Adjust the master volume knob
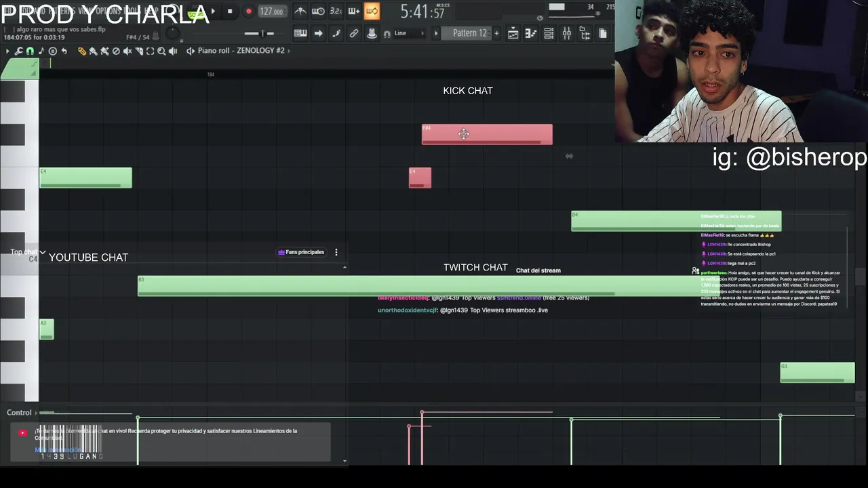The height and width of the screenshot is (488, 868). [173, 34]
